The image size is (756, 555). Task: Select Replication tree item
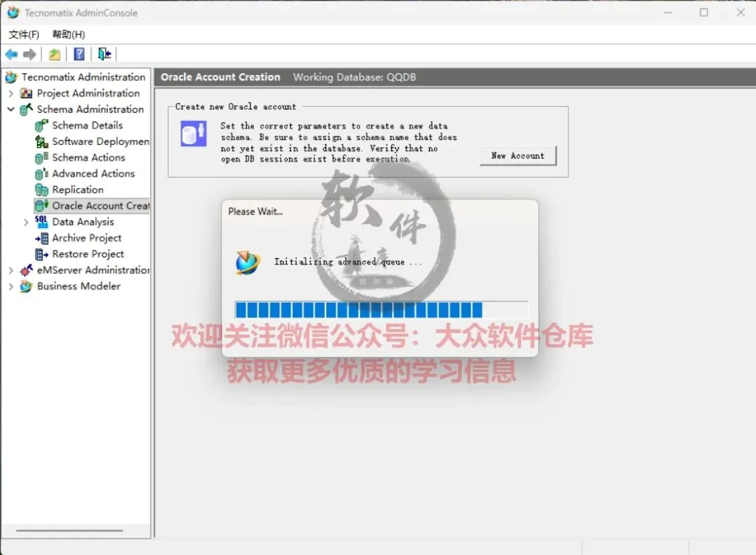tap(78, 190)
